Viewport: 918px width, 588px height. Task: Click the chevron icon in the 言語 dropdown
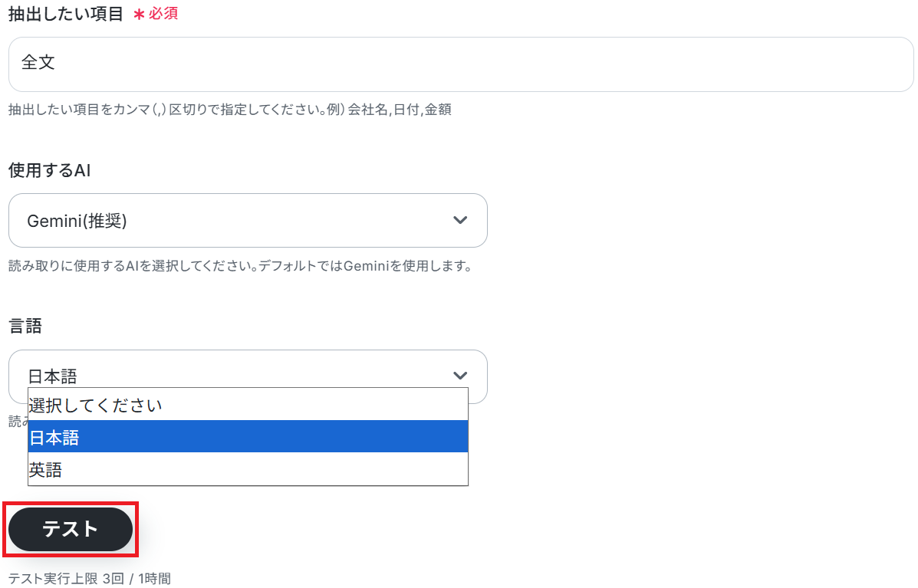click(460, 376)
